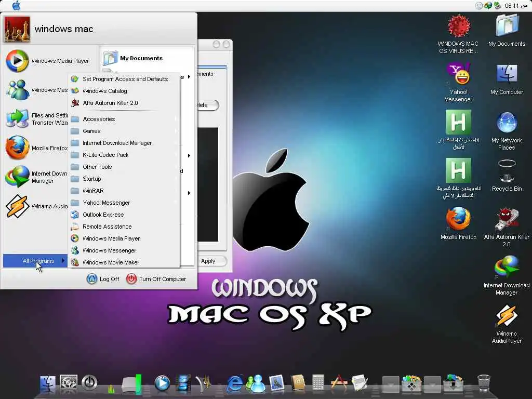Launch Mozilla Firefox from start menu left column

point(37,148)
